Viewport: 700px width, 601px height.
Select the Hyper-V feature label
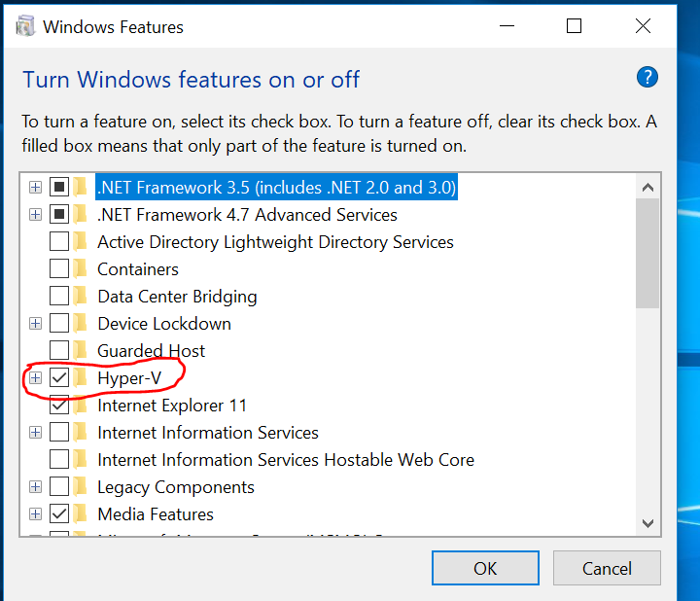pos(129,378)
